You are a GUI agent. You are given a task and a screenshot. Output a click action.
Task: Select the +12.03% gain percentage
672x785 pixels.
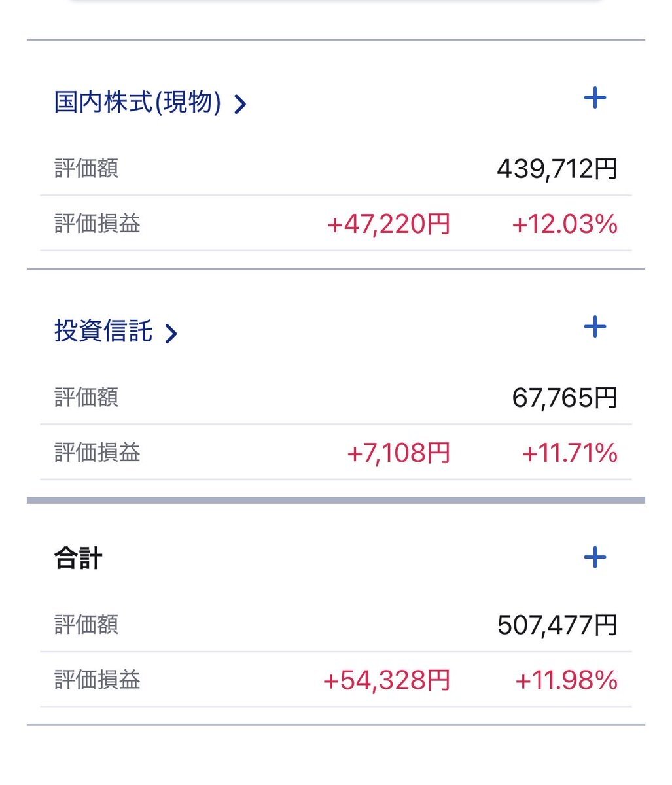point(564,224)
